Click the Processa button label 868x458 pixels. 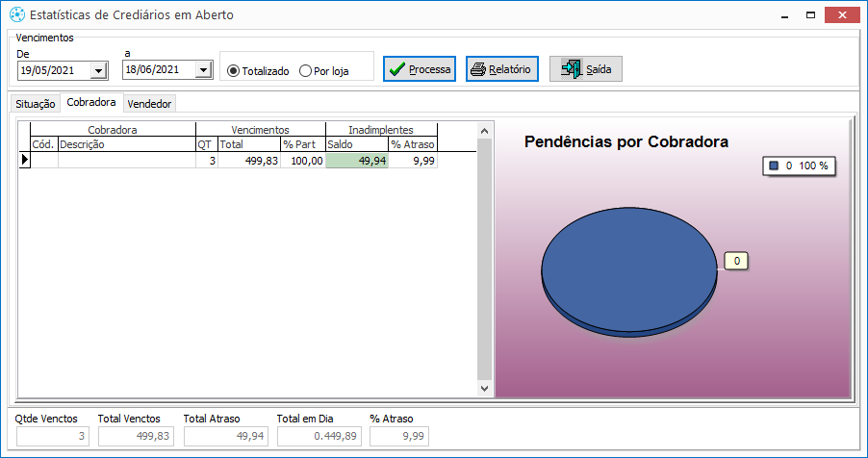coord(429,69)
